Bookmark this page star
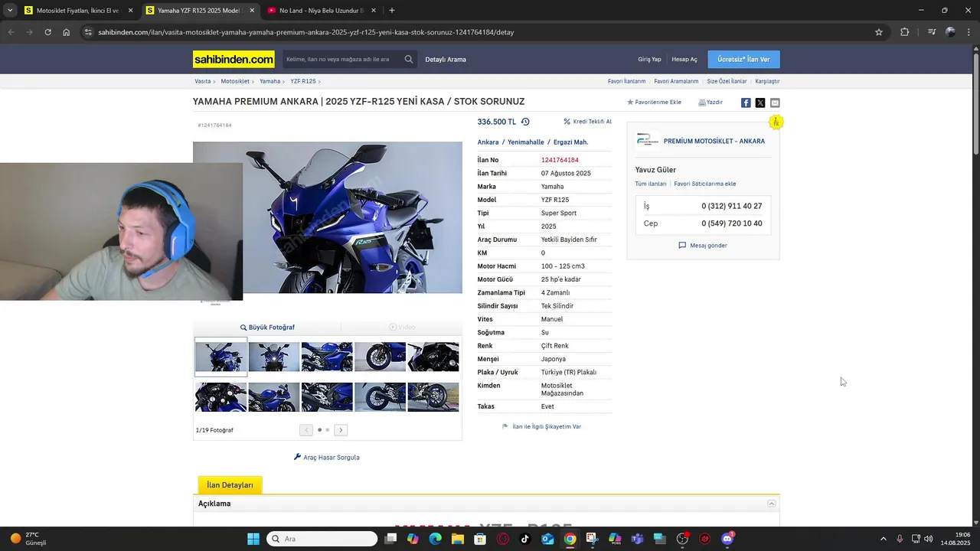This screenshot has height=551, width=980. [x=879, y=32]
